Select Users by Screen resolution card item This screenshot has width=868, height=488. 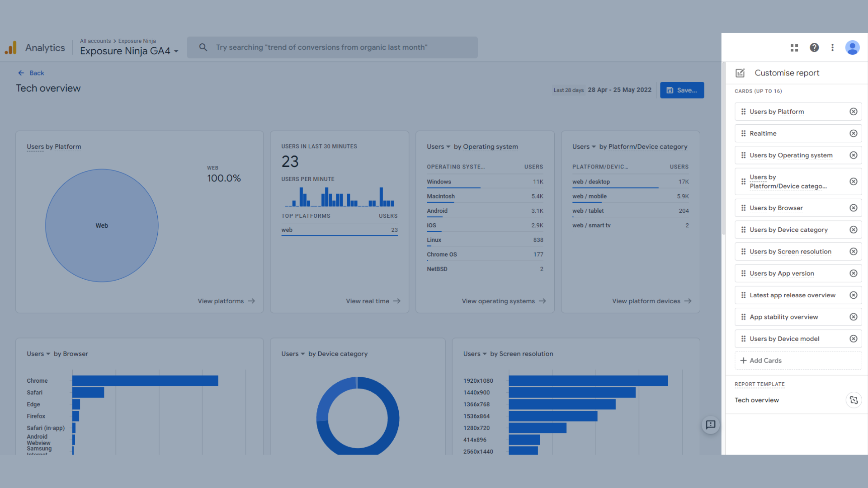[x=790, y=252]
